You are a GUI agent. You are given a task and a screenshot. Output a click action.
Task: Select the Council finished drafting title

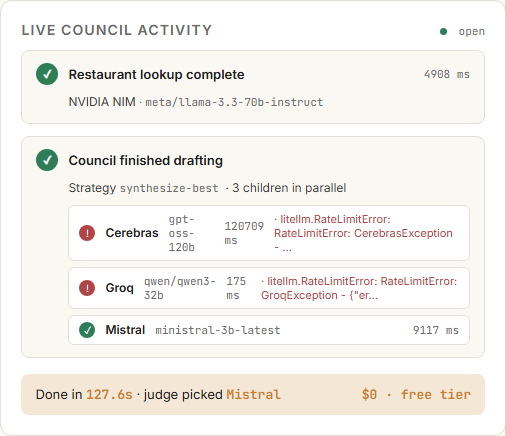click(x=146, y=161)
